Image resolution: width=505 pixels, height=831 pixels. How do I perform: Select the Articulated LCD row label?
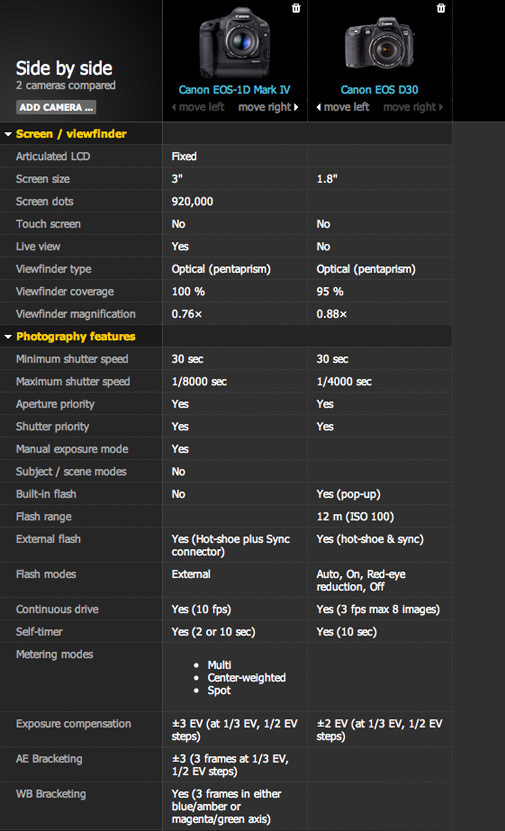pos(53,156)
